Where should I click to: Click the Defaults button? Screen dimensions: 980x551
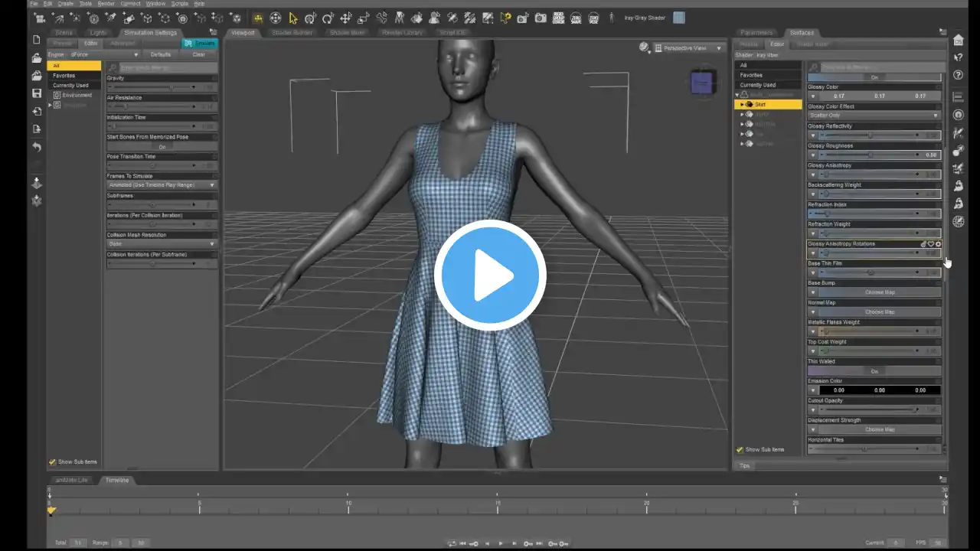click(161, 55)
